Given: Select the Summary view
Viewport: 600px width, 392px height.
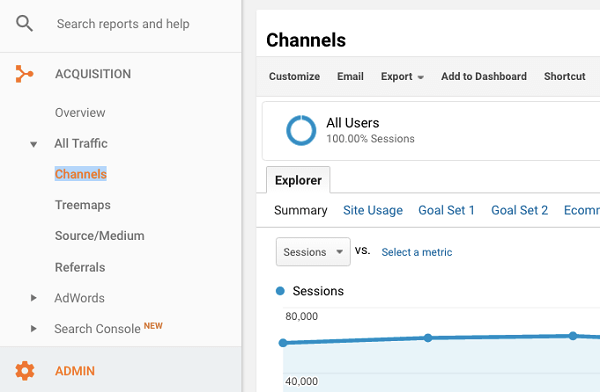Looking at the screenshot, I should [x=301, y=210].
